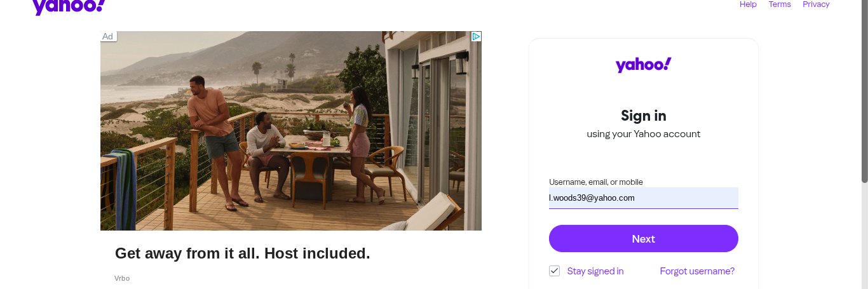This screenshot has width=868, height=289.
Task: Click the "Get away from it all" headline
Action: 242,253
